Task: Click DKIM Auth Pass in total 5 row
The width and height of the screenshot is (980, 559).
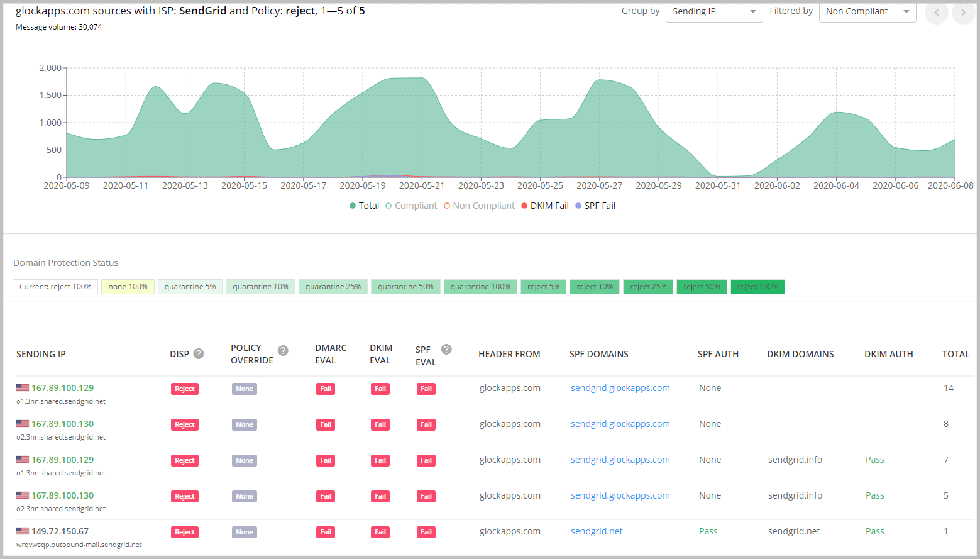Action: 875,495
